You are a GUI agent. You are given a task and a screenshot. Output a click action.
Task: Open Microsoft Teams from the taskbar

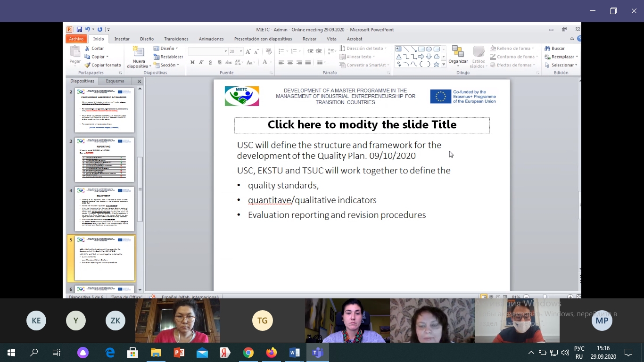[x=317, y=353]
